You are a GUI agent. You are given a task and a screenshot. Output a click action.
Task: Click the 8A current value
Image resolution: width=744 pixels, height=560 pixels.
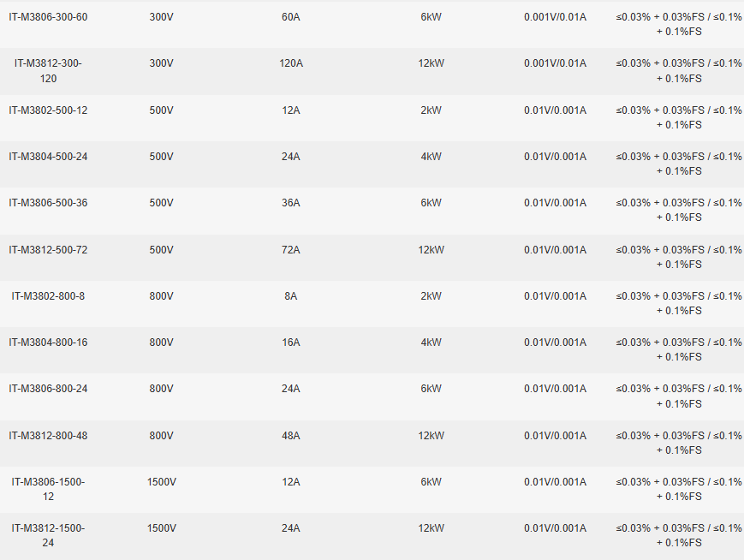291,296
